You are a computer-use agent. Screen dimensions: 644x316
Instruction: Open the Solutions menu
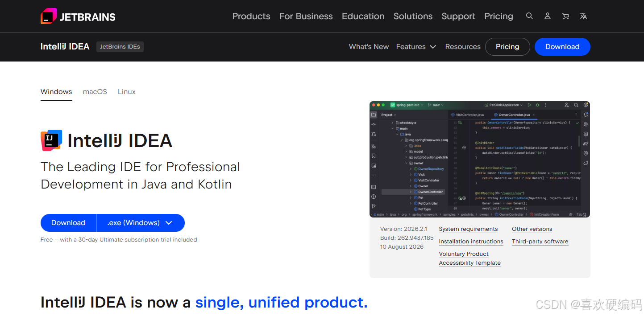(413, 16)
